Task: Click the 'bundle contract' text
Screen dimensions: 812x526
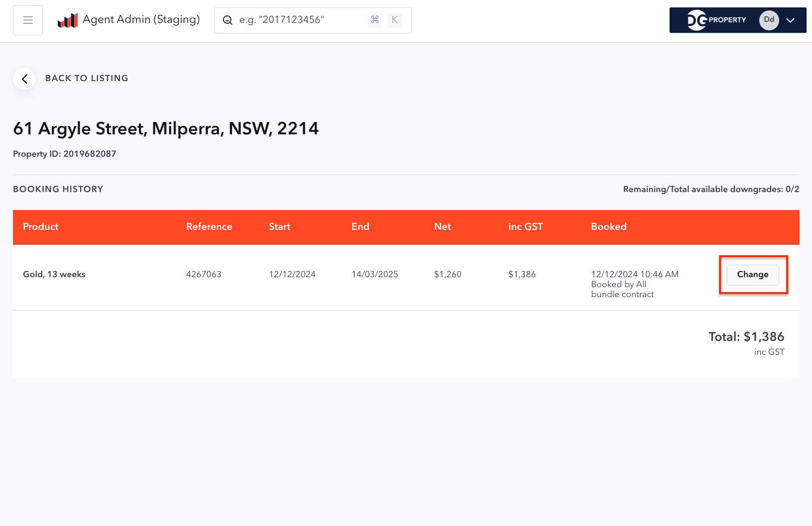Action: tap(622, 294)
